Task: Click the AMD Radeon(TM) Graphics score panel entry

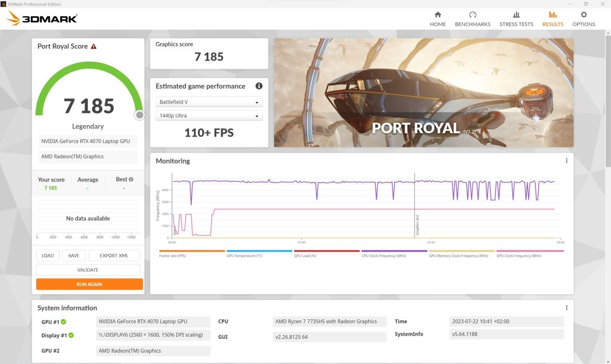Action: click(x=88, y=156)
